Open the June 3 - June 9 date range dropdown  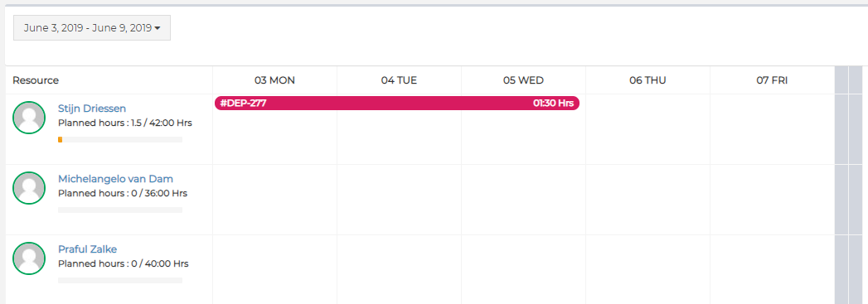pyautogui.click(x=92, y=27)
